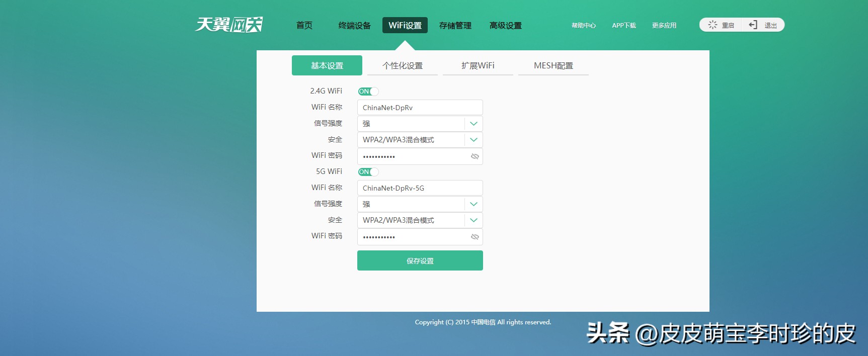
Task: Click the 退出 logout icon button
Action: coord(763,25)
